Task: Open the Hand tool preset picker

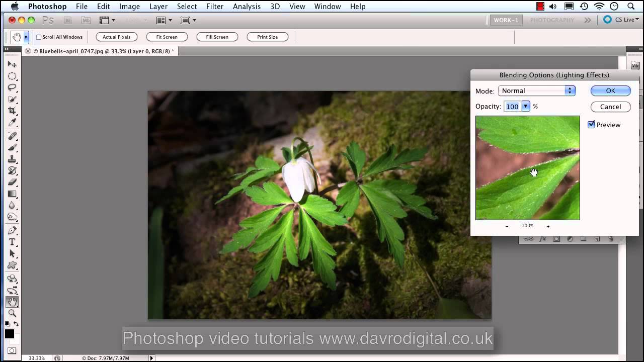Action: (26, 37)
